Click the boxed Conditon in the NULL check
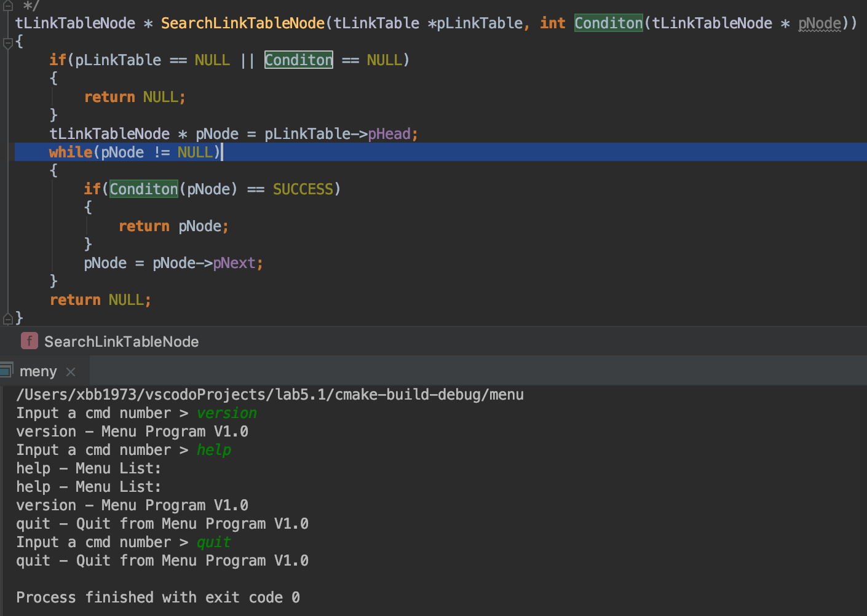This screenshot has width=867, height=616. (x=298, y=60)
